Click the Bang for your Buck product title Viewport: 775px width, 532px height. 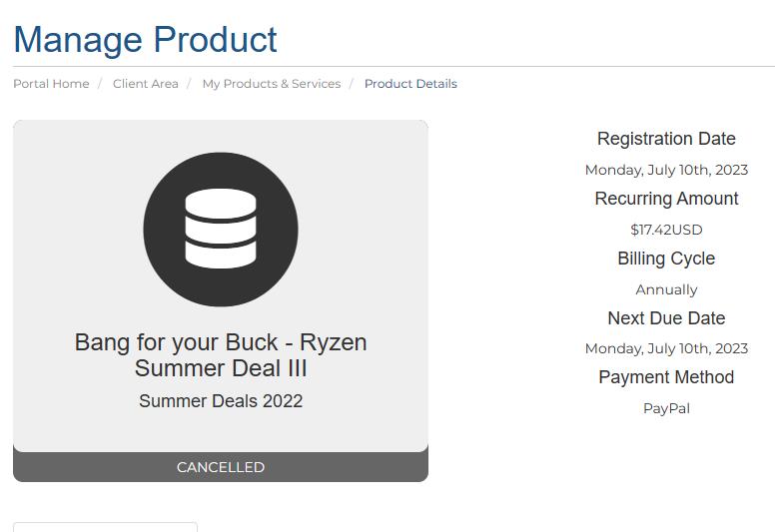221,355
